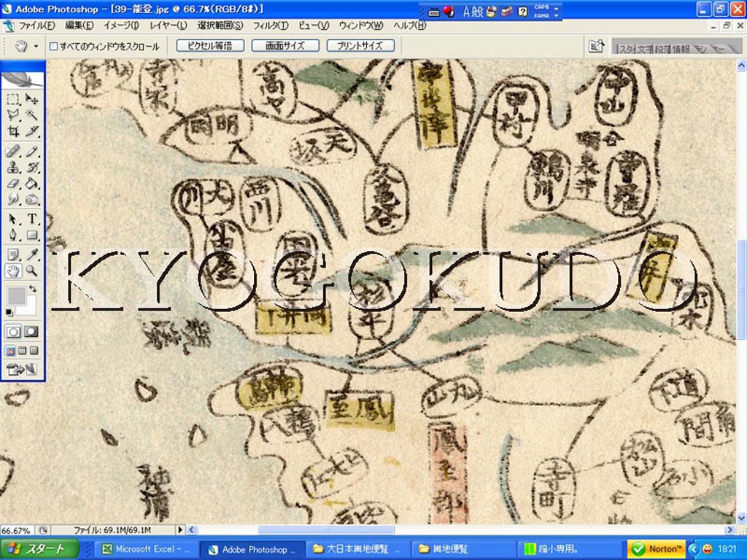This screenshot has height=560, width=747.
Task: Select the Rectangle shape tool
Action: [x=31, y=235]
